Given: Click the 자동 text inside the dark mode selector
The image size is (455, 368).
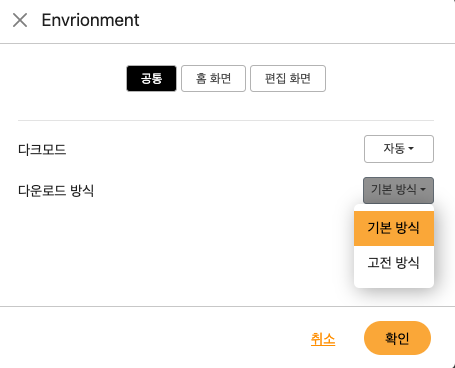Looking at the screenshot, I should 394,148.
